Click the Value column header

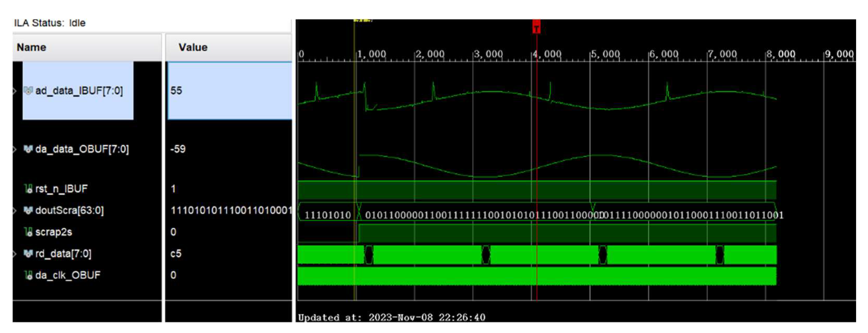click(x=193, y=47)
